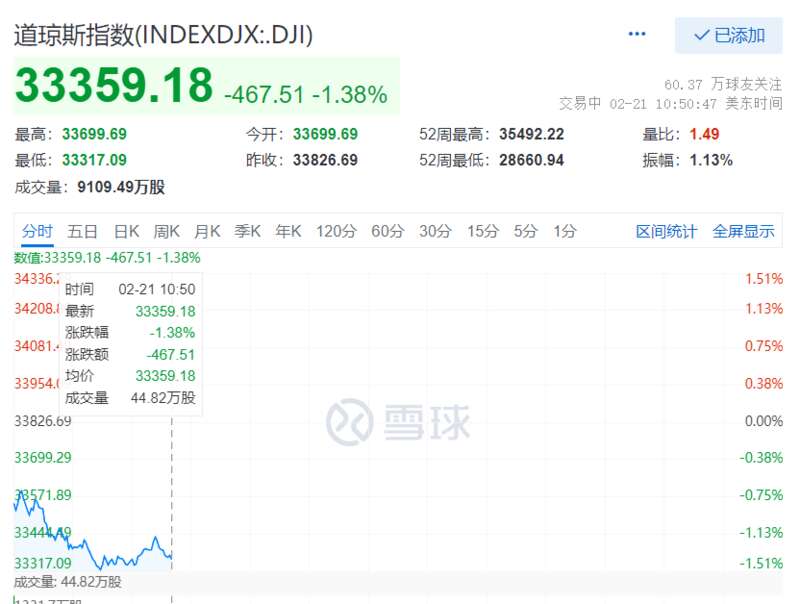
Task: Choose the 15分 chart tab
Action: [x=483, y=232]
